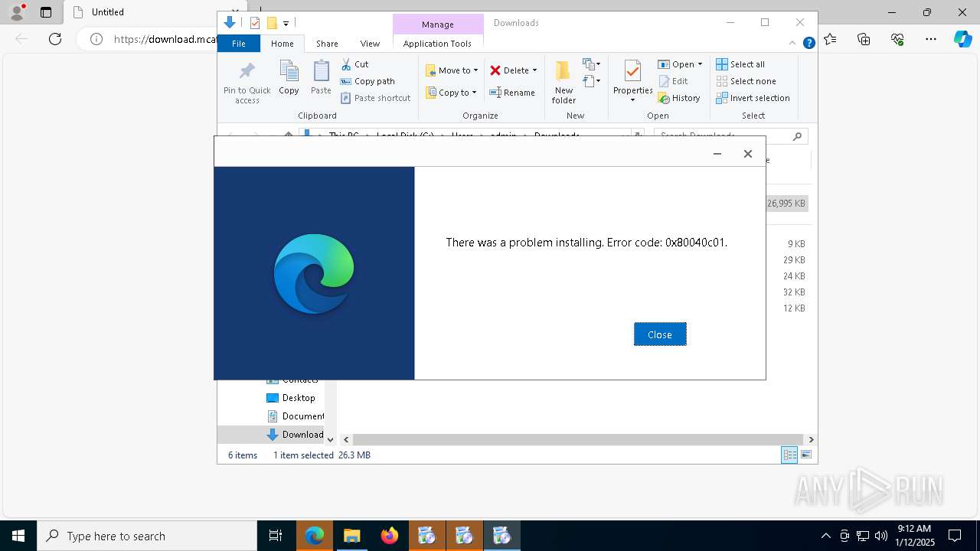Click Invert selection in the ribbon
Screen dimensions: 980x551
click(753, 98)
